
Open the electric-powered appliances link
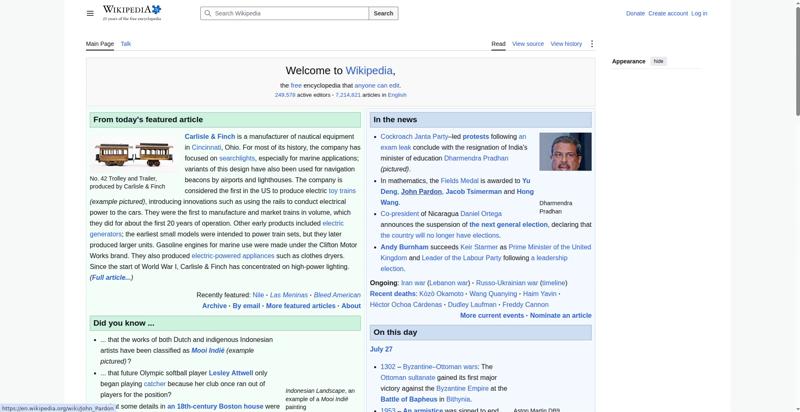tap(233, 256)
